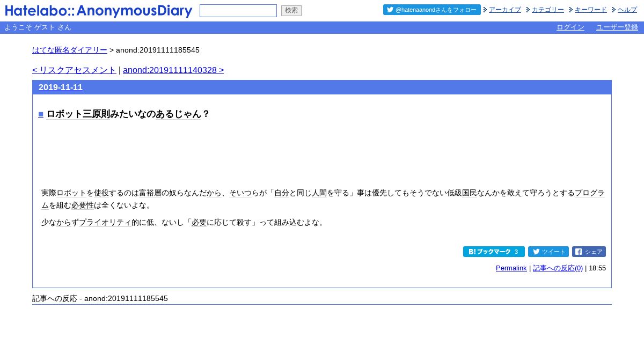Go to はてな匿名ダイアリー breadcrumb link
Image resolution: width=644 pixels, height=338 pixels.
(x=70, y=50)
